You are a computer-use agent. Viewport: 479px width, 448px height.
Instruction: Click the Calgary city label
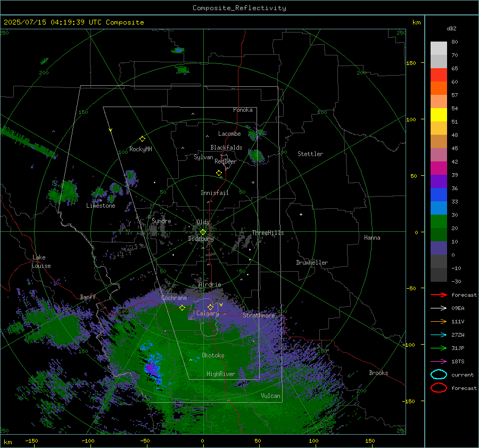pyautogui.click(x=208, y=313)
